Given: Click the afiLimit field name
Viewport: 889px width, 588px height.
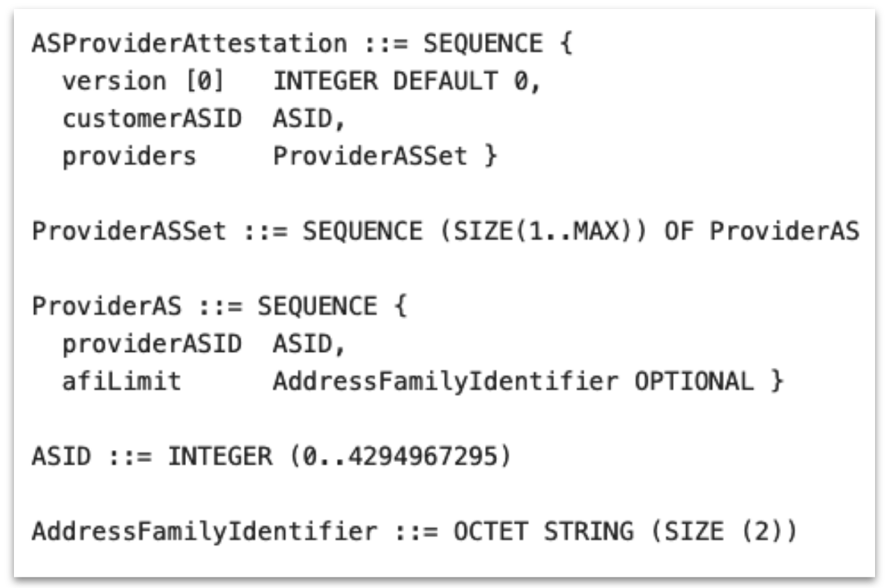Looking at the screenshot, I should click(122, 382).
